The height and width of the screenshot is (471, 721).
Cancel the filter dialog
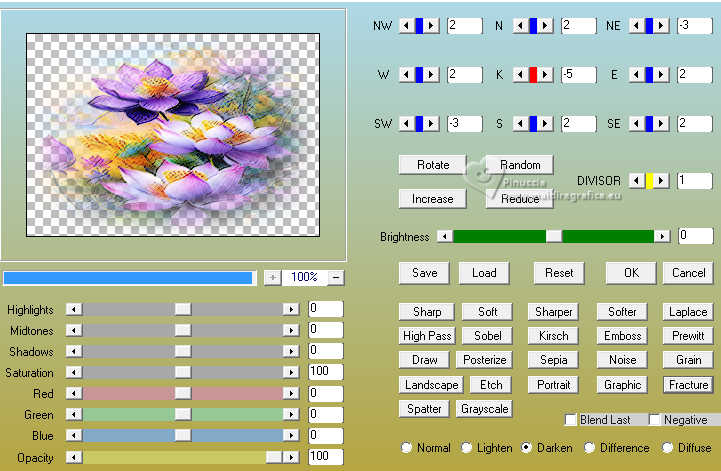pyautogui.click(x=688, y=273)
